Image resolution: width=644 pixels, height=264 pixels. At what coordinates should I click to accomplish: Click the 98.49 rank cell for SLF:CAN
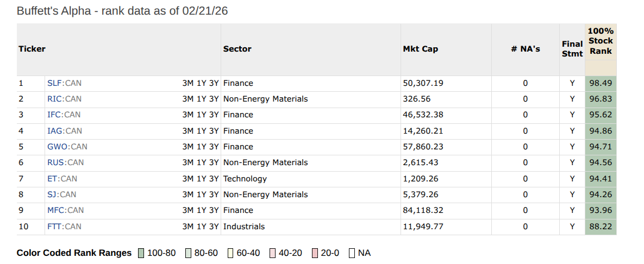pyautogui.click(x=600, y=83)
